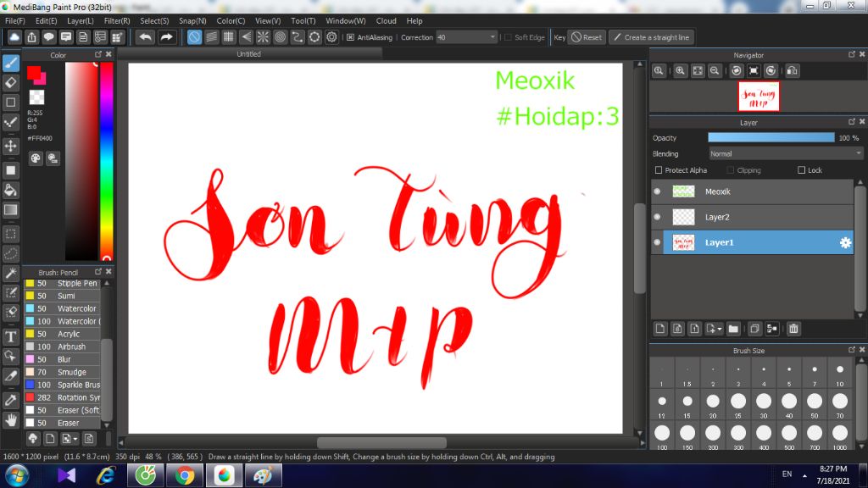Click the Navigator canvas thumbnail
The height and width of the screenshot is (488, 868).
pyautogui.click(x=759, y=97)
